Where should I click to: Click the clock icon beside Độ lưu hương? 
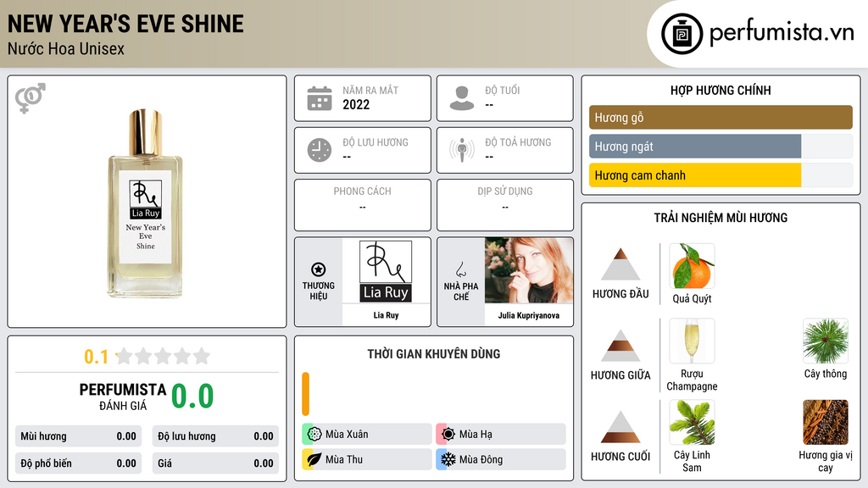pos(320,150)
